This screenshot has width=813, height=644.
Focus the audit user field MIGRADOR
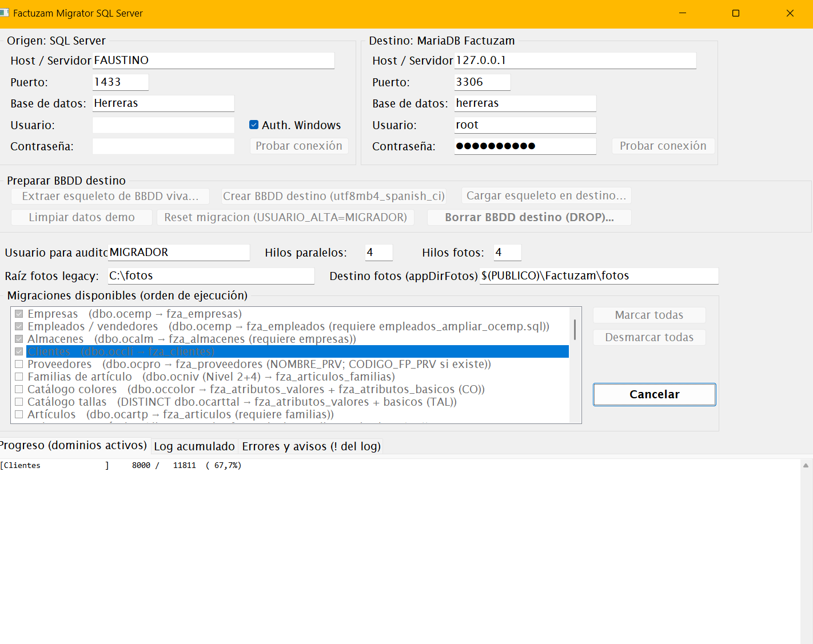(x=179, y=253)
